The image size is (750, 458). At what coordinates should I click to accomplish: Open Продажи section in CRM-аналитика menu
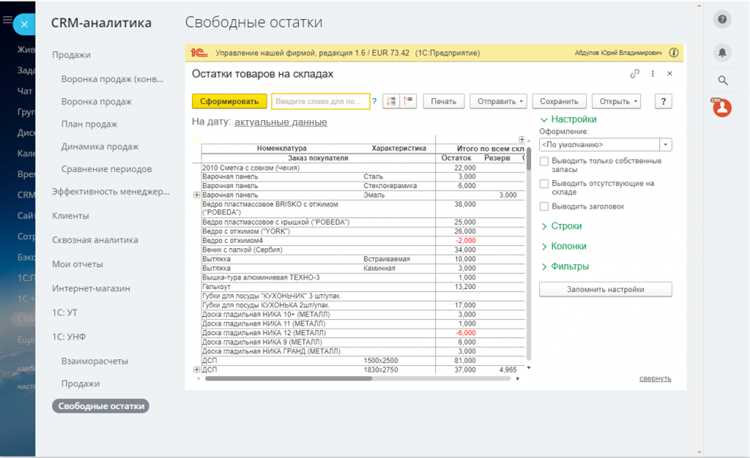click(x=71, y=55)
